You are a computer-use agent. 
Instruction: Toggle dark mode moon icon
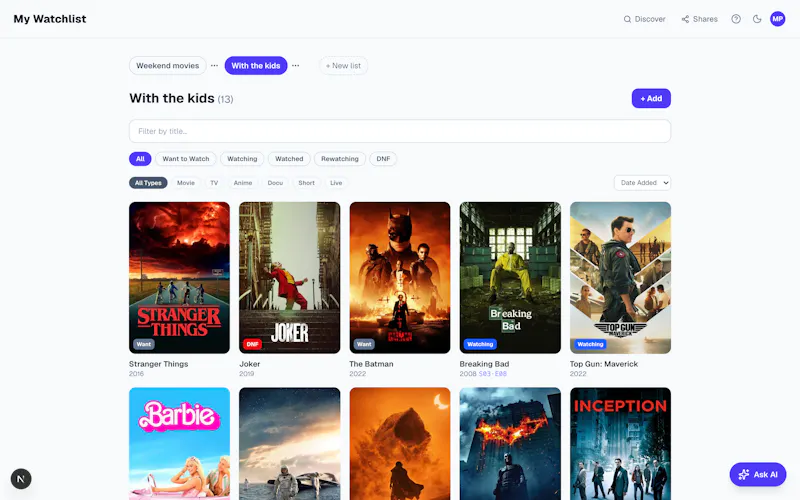[757, 19]
